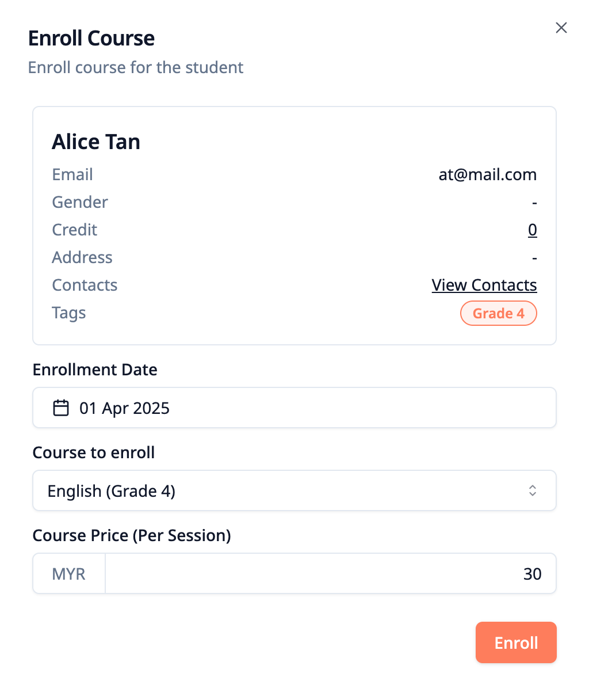Click the Tags field label
Viewport: 589px width, 700px height.
(69, 313)
